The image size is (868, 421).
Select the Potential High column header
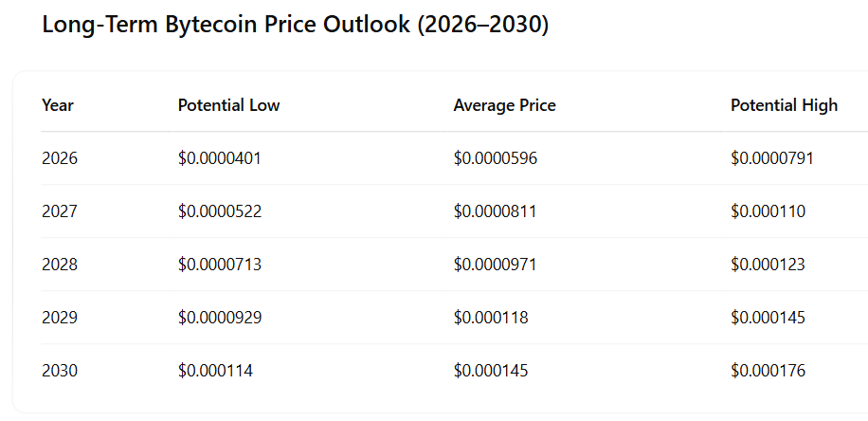click(x=784, y=105)
